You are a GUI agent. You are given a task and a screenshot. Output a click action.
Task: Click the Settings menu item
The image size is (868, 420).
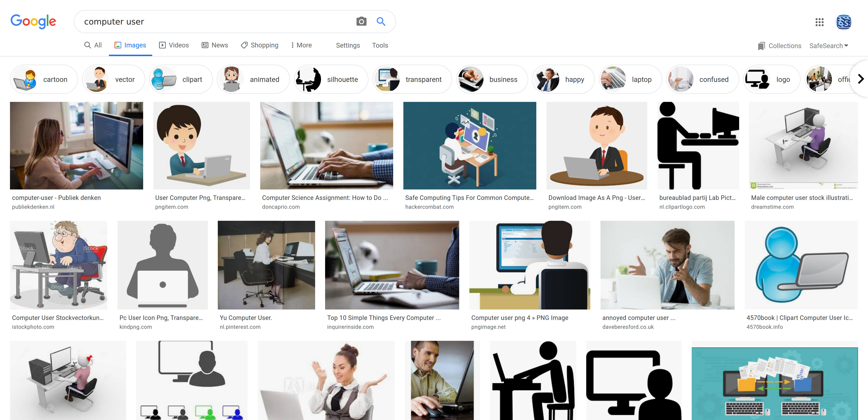tap(348, 45)
